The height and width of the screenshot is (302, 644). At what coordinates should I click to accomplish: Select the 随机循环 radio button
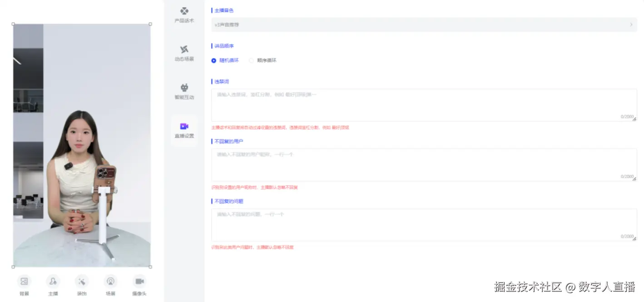click(214, 60)
